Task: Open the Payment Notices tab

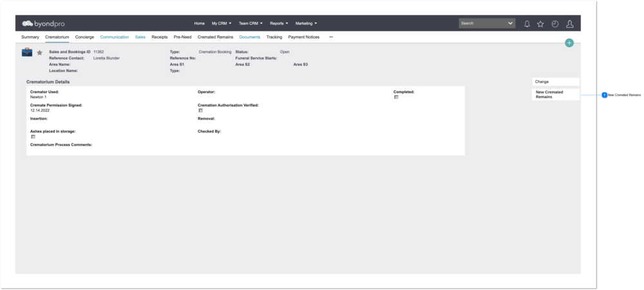Action: pos(303,37)
